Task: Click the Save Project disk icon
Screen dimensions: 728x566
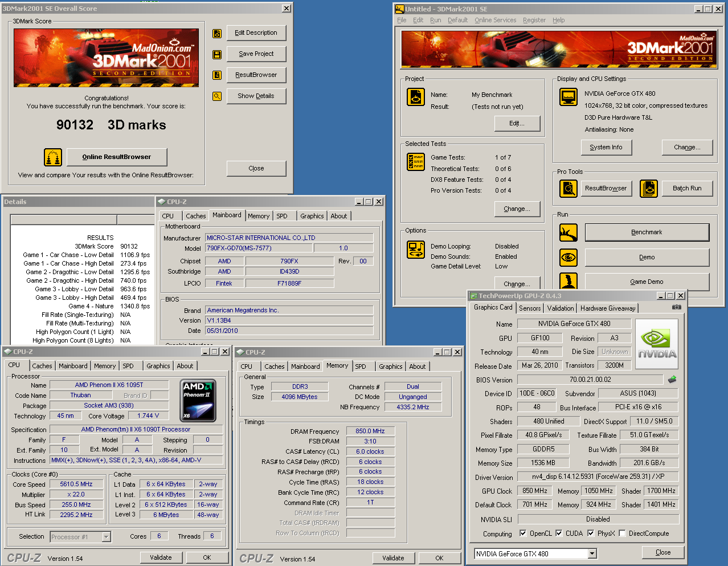Action: tap(217, 55)
